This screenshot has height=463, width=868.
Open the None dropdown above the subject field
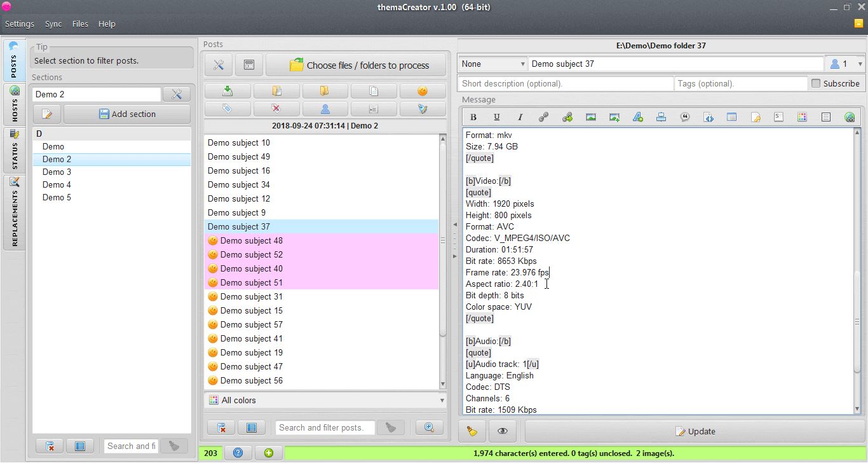tap(492, 64)
